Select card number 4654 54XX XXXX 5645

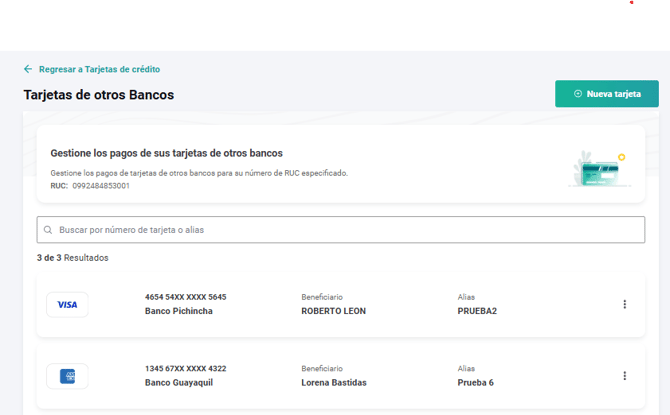185,297
